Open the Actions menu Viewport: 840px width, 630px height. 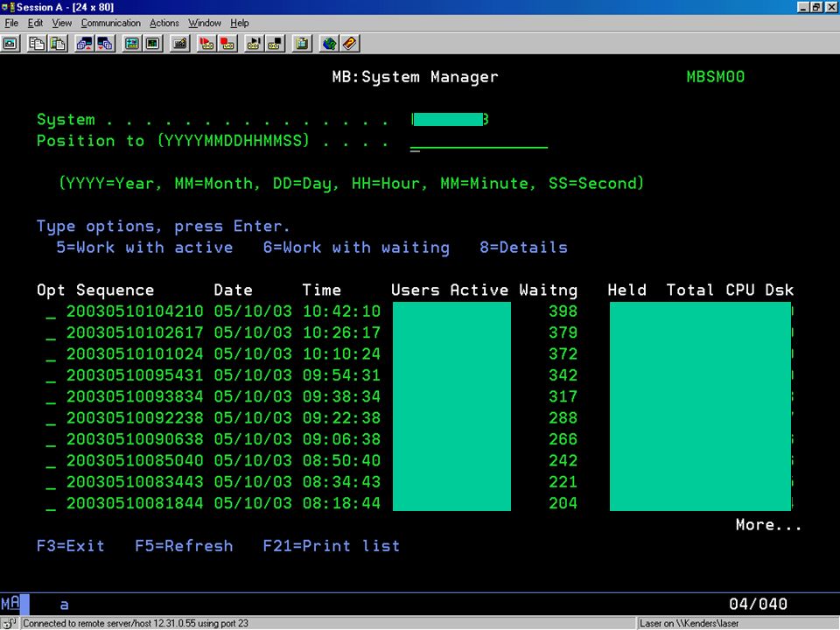[x=164, y=23]
